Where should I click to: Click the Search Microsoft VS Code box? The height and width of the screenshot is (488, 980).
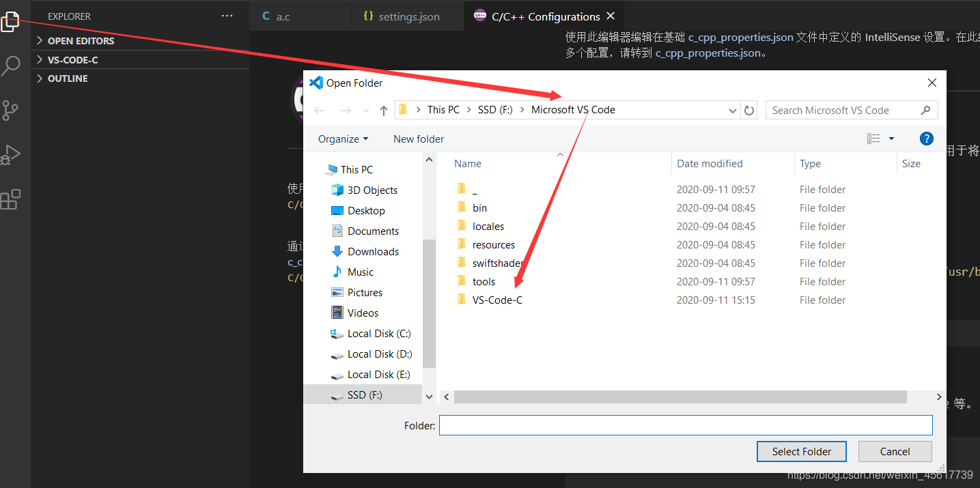click(x=851, y=110)
